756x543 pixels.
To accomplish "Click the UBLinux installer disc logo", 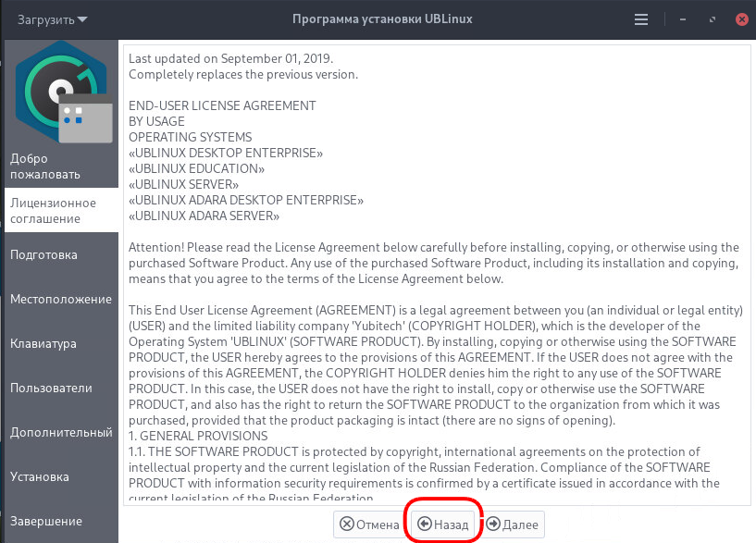I will [62, 93].
